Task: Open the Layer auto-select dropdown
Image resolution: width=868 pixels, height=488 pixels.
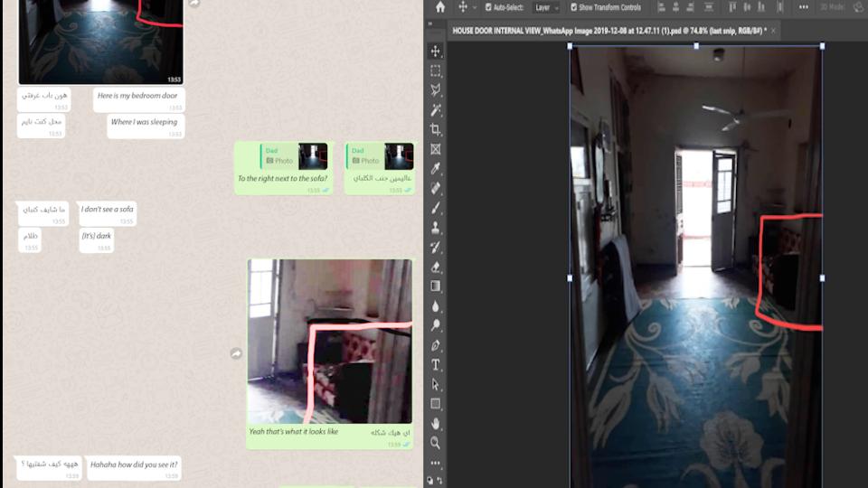Action: tap(546, 7)
